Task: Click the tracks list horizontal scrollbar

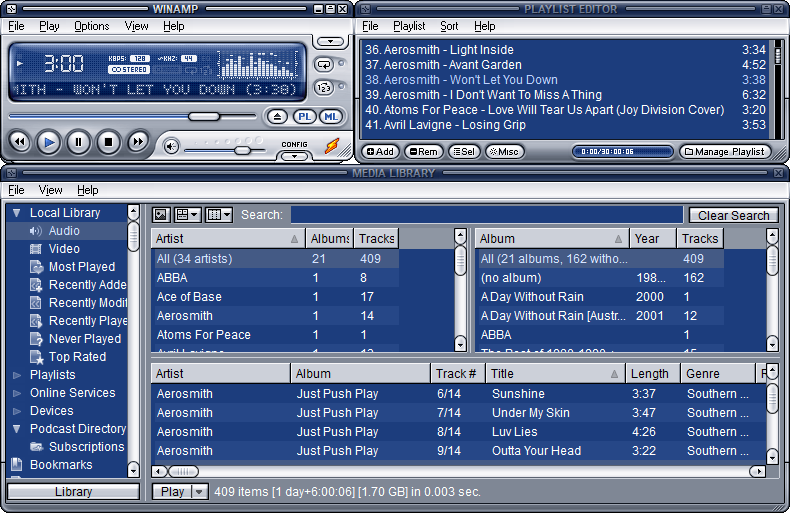Action: [x=458, y=472]
